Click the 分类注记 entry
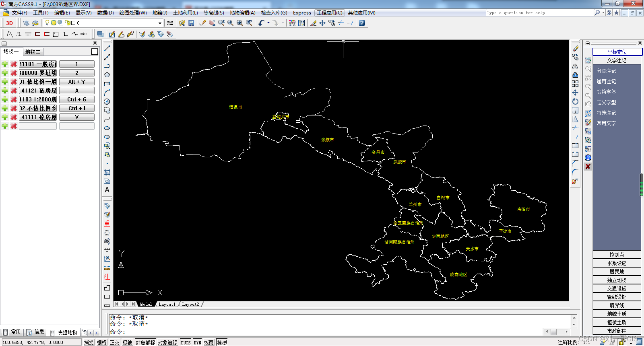This screenshot has height=346, width=644. [606, 71]
